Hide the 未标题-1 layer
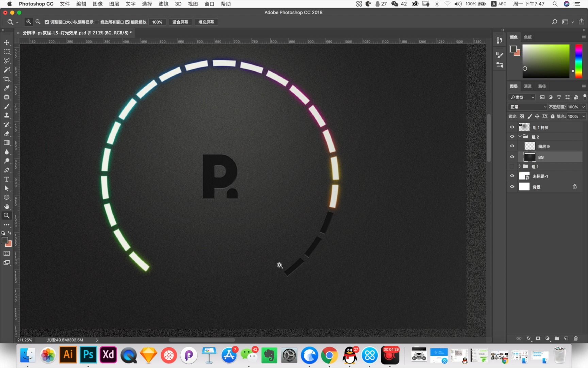Image resolution: width=588 pixels, height=368 pixels. (x=512, y=176)
